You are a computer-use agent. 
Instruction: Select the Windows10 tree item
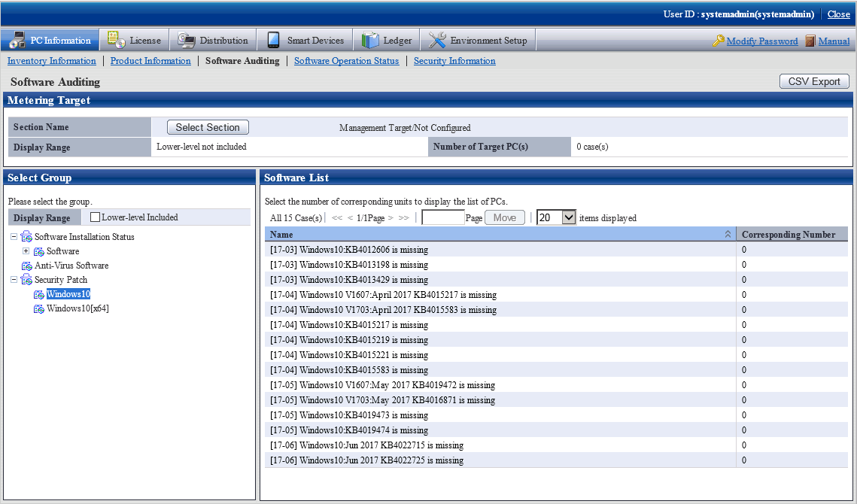(68, 294)
